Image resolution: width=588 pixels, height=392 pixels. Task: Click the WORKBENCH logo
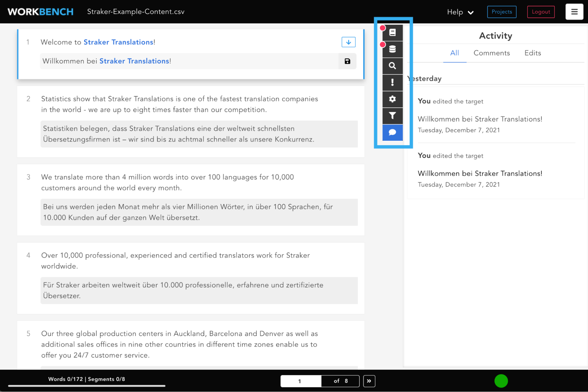click(x=41, y=12)
